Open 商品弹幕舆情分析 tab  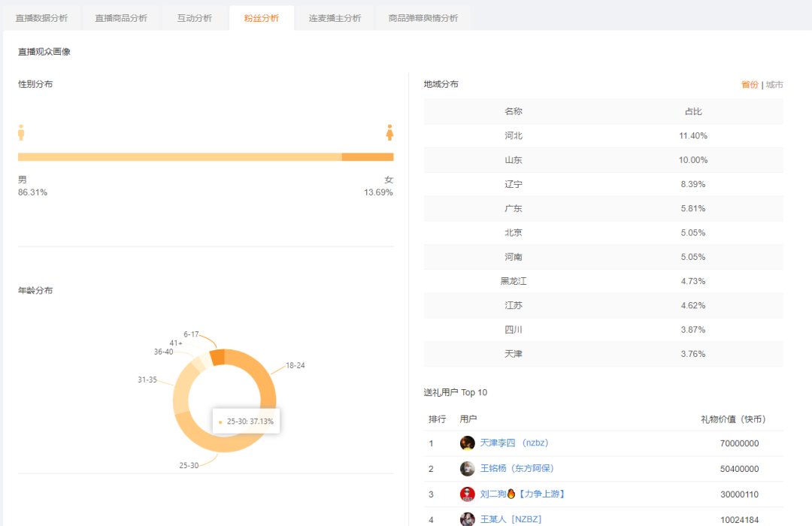pyautogui.click(x=423, y=18)
